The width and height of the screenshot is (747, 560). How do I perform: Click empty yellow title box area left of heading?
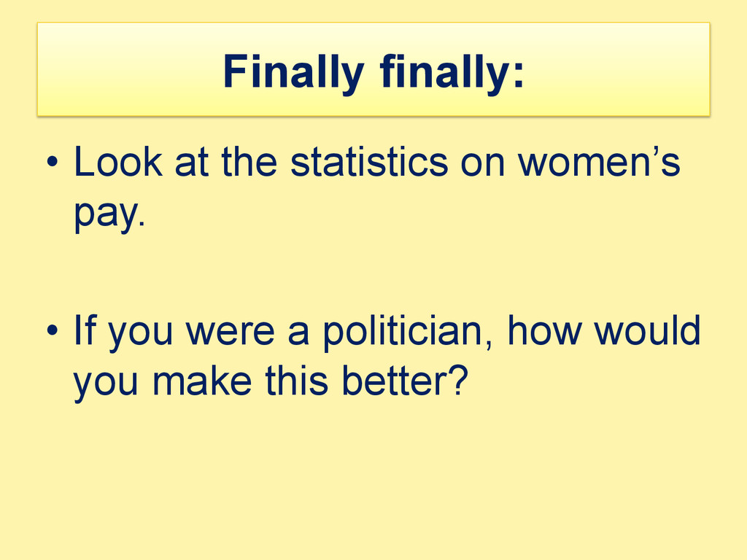(x=128, y=69)
